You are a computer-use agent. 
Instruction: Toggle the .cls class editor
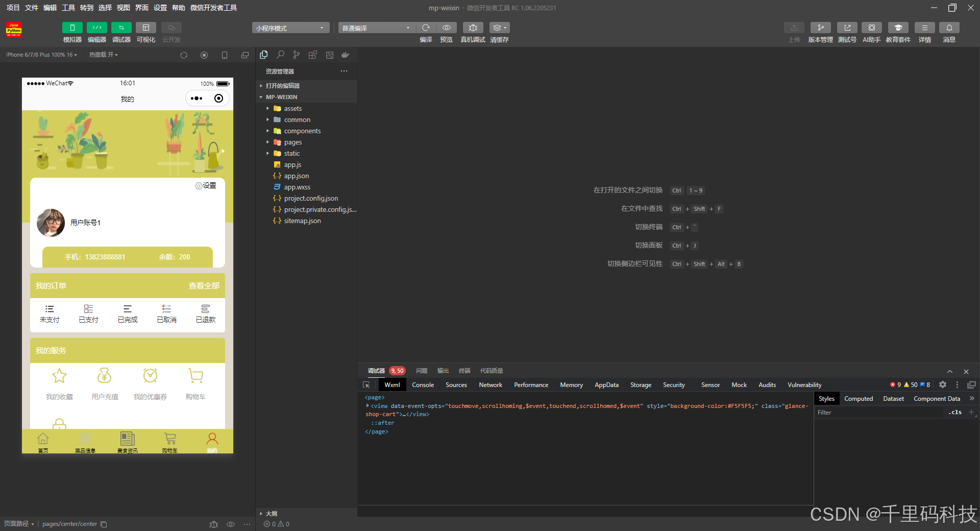pos(955,412)
